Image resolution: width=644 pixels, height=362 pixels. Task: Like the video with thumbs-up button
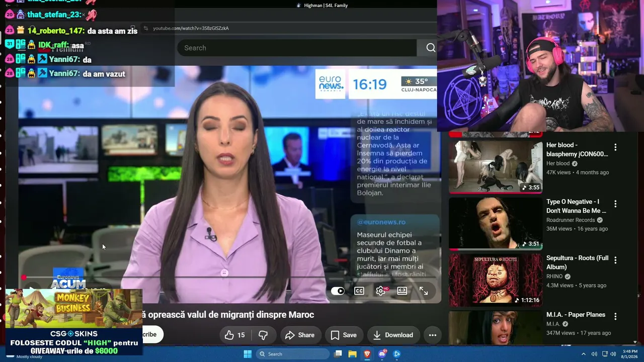click(234, 335)
